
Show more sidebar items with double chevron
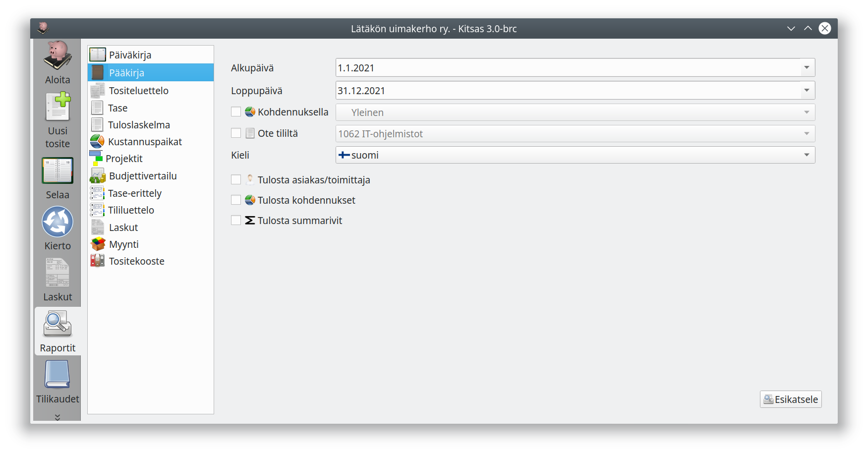(58, 417)
